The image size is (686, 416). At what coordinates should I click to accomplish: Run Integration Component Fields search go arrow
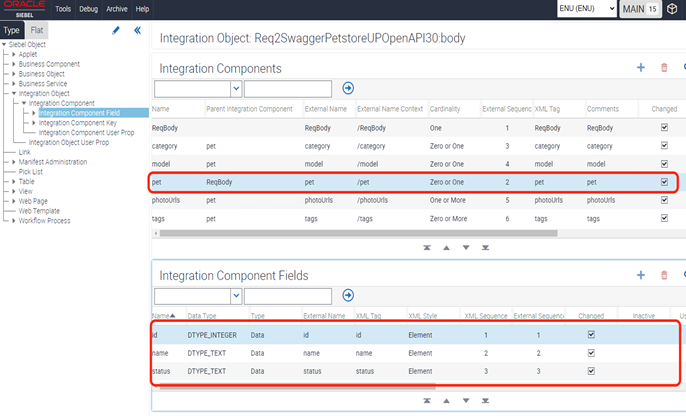pos(348,295)
